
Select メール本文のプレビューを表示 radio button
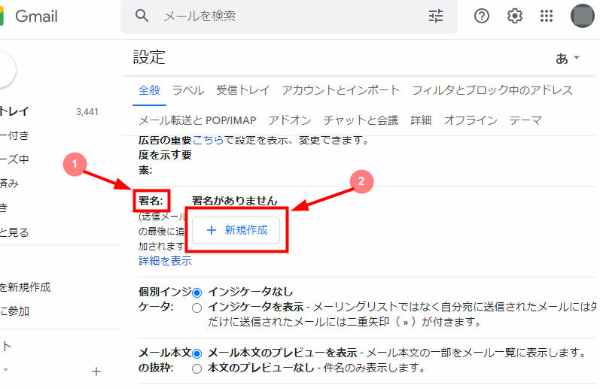(197, 353)
